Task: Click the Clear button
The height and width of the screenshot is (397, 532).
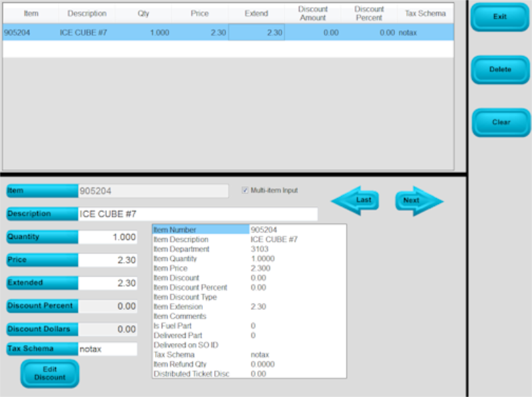Action: click(499, 122)
